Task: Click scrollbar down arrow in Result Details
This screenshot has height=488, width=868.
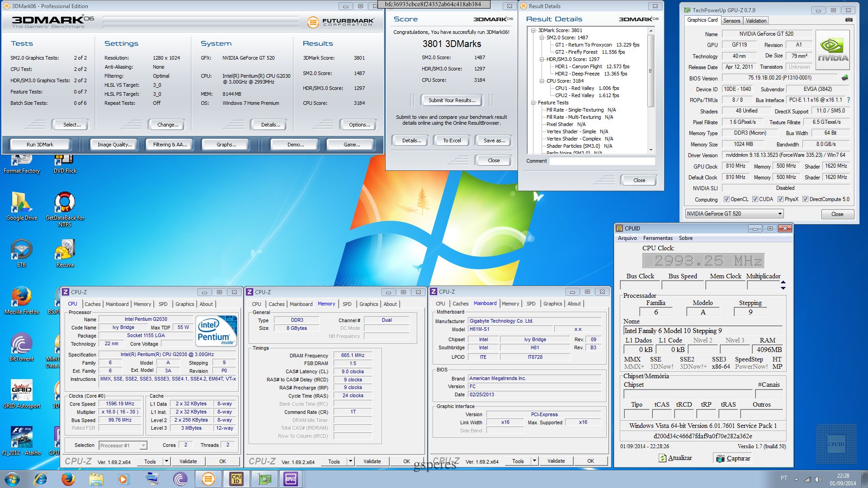Action: pos(651,150)
